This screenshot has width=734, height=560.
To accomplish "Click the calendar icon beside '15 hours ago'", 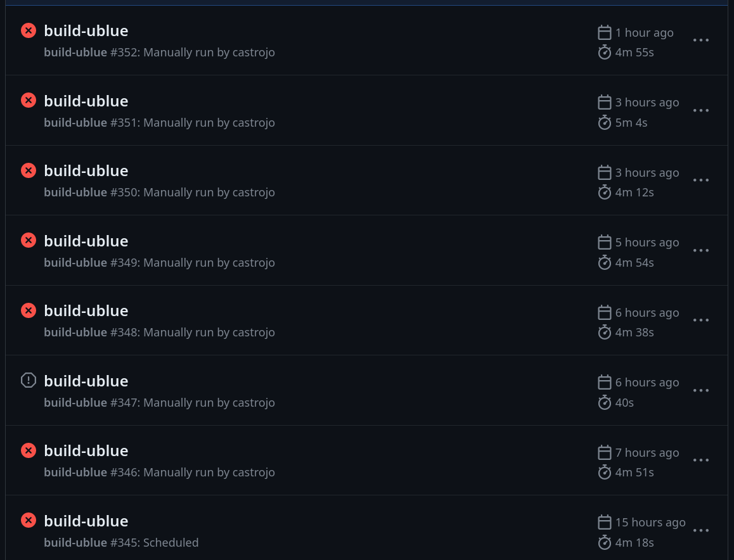I will [x=604, y=522].
